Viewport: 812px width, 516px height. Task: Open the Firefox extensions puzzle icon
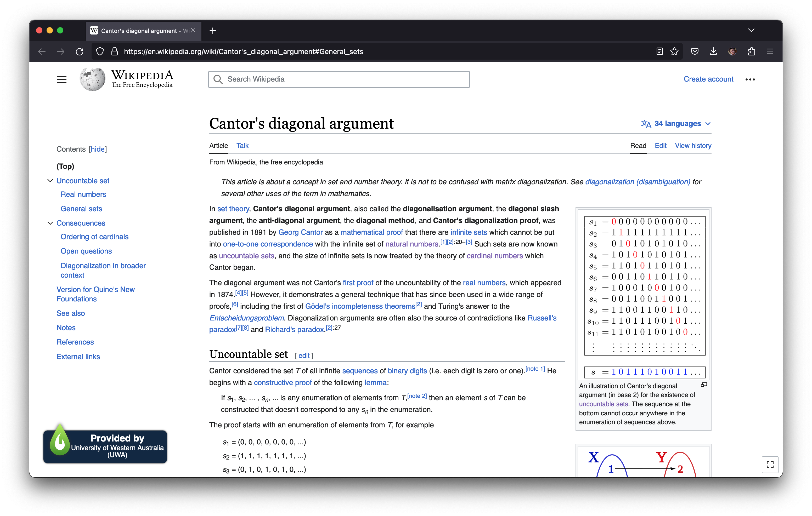pyautogui.click(x=751, y=51)
